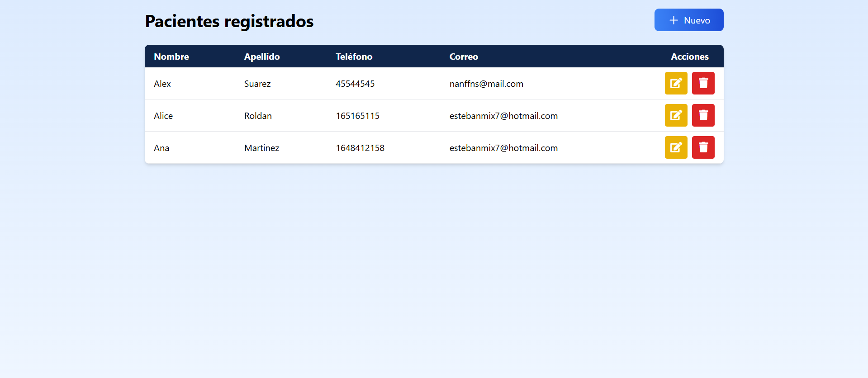Remove Ana Martinez using red trash icon

pyautogui.click(x=703, y=147)
